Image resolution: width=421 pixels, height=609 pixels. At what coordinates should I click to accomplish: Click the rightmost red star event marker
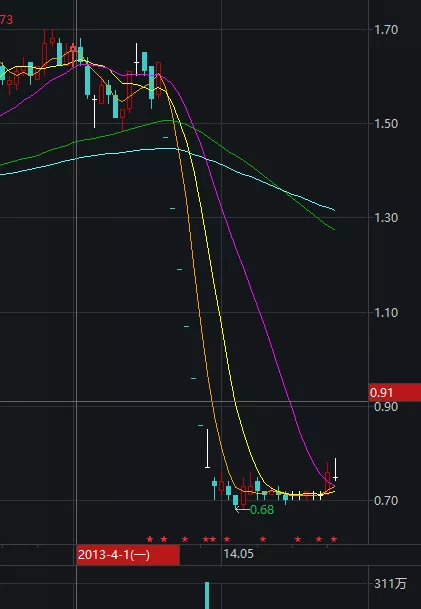(334, 539)
